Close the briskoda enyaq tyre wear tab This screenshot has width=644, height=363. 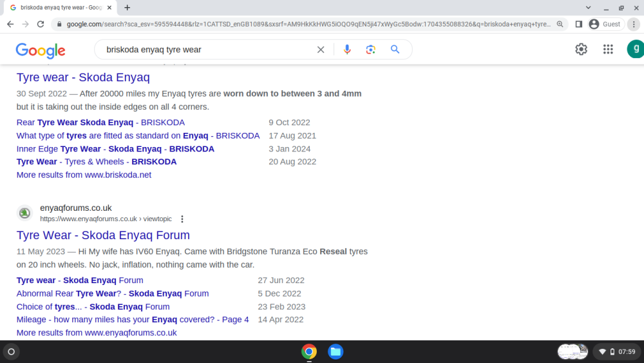click(x=109, y=7)
